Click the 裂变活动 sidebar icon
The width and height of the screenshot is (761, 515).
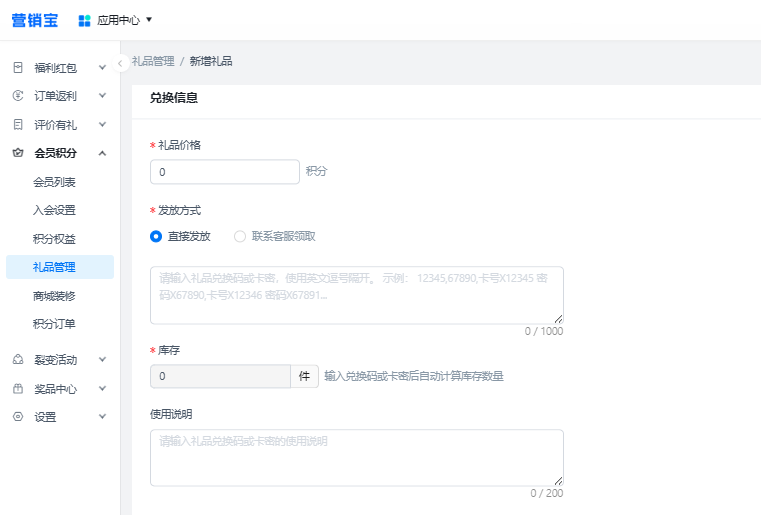point(17,359)
